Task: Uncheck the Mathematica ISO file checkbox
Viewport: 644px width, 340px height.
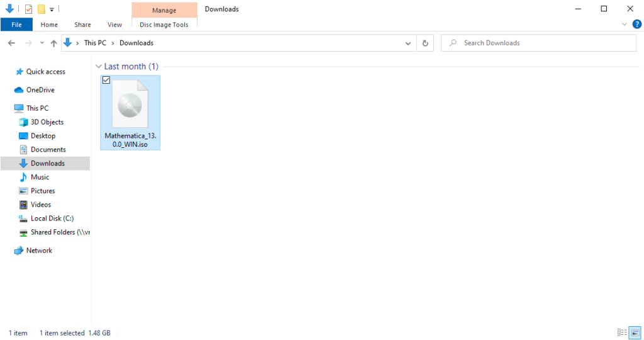Action: click(106, 80)
